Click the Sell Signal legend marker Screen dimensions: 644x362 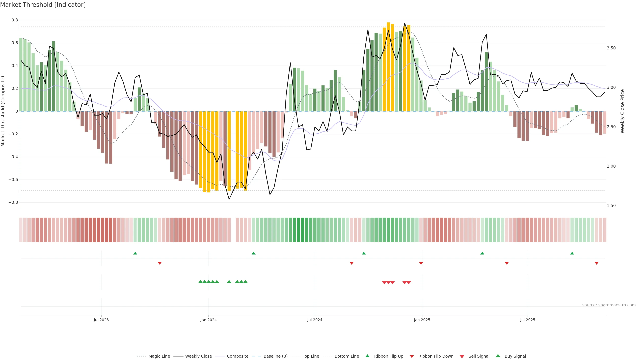(x=462, y=356)
